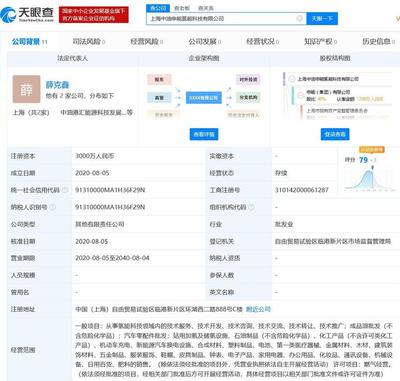Screen dimensions: 400x381
Task: Click 登录查看 under equity structure
Action: [335, 134]
